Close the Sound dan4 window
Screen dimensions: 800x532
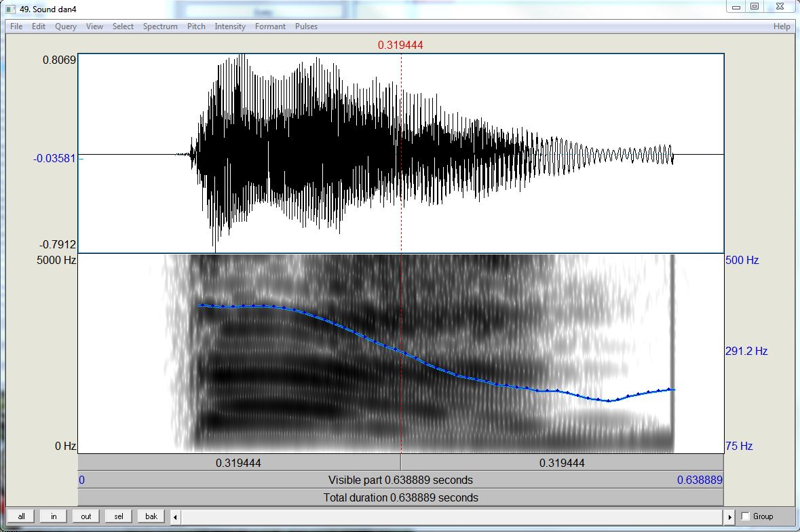[x=780, y=7]
